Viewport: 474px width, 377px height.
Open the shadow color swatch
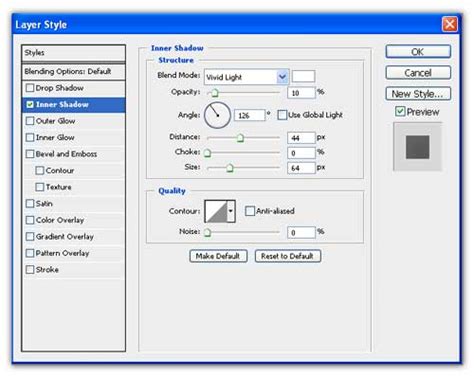(x=303, y=76)
